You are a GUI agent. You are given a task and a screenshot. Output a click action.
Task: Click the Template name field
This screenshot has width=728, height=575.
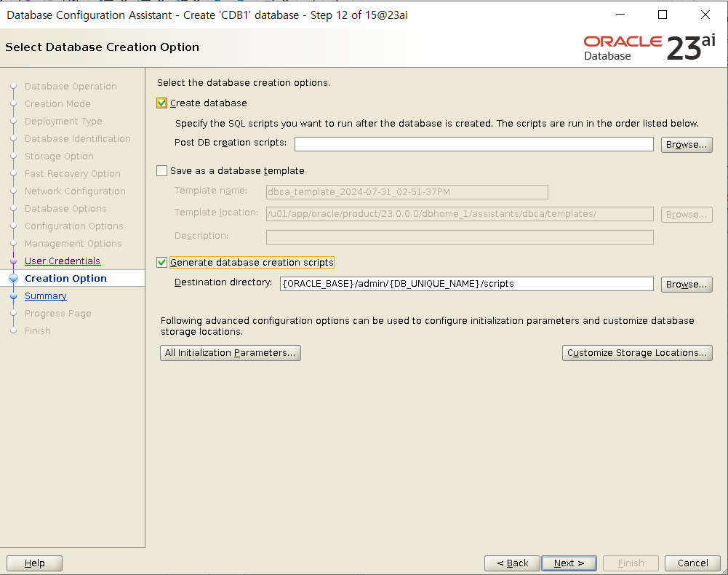point(407,192)
